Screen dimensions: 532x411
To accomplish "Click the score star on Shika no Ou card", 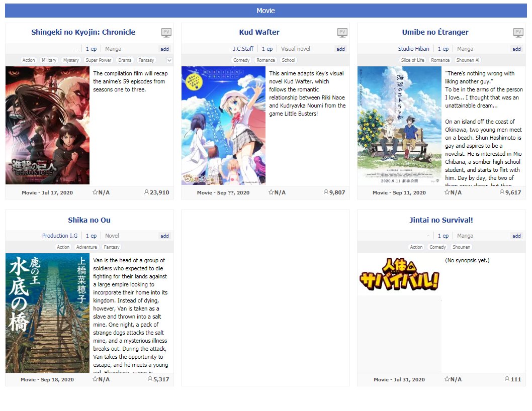I will click(95, 379).
